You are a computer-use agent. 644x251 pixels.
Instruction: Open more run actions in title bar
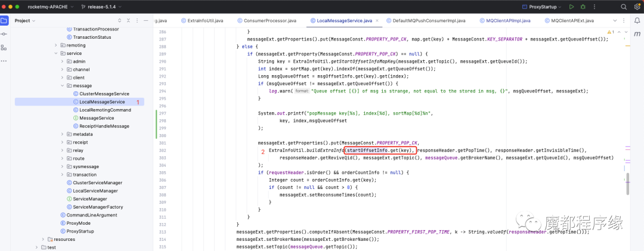point(595,7)
